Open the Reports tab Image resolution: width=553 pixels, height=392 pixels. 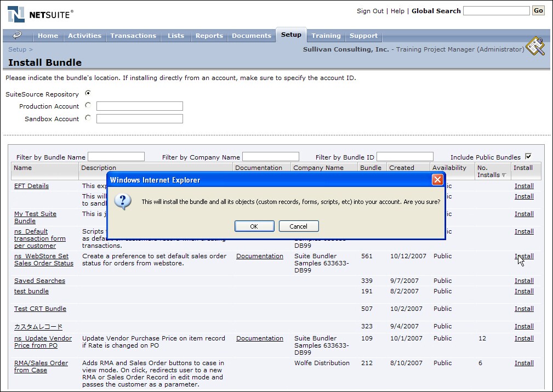(x=209, y=36)
